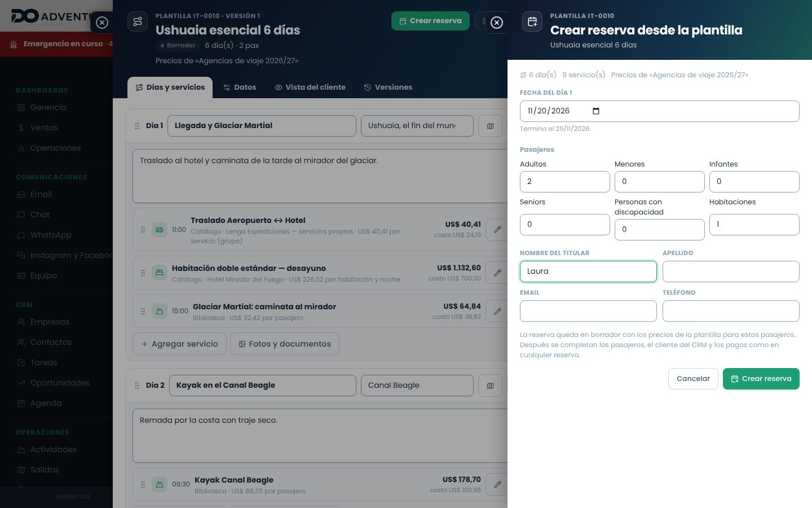
Task: Open the Versiones tab
Action: tap(388, 87)
